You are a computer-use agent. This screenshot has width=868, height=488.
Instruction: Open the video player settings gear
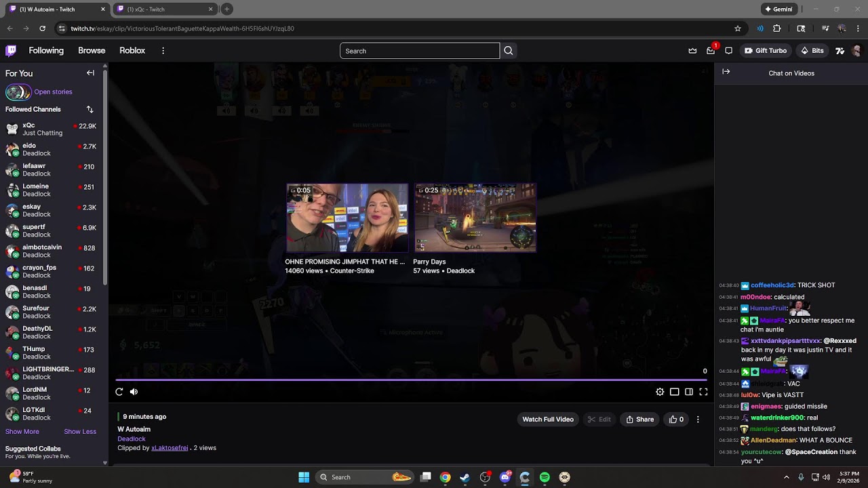tap(660, 392)
